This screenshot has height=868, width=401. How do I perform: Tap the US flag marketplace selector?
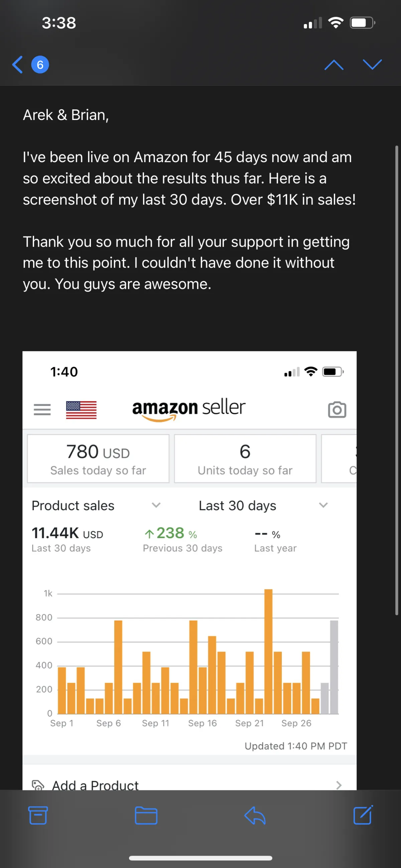pyautogui.click(x=81, y=410)
